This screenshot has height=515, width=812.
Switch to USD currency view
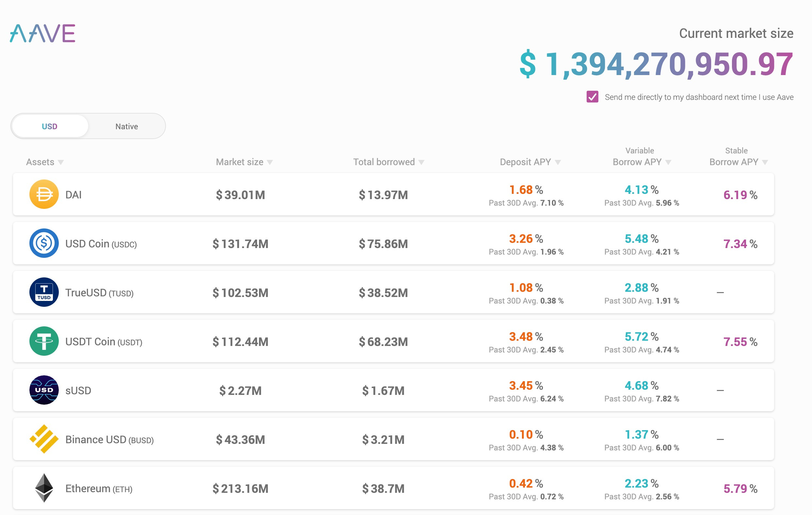click(50, 126)
